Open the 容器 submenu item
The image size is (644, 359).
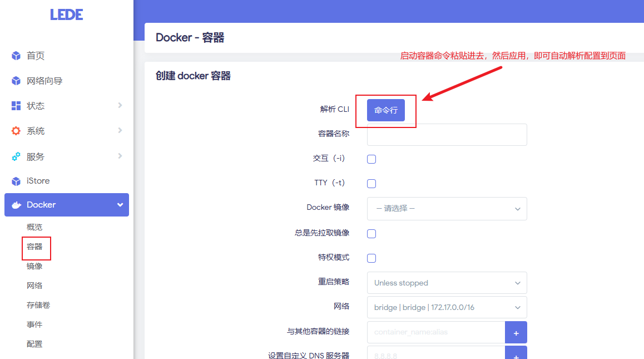click(34, 247)
